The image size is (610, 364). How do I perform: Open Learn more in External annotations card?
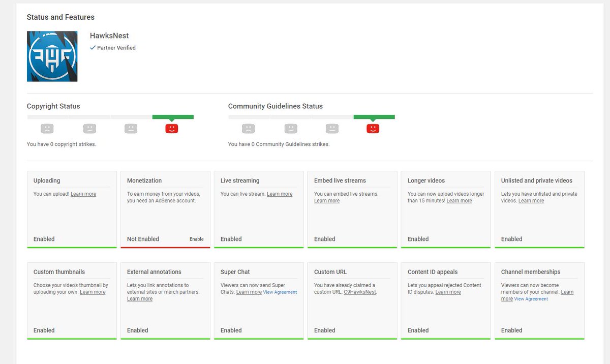point(140,299)
